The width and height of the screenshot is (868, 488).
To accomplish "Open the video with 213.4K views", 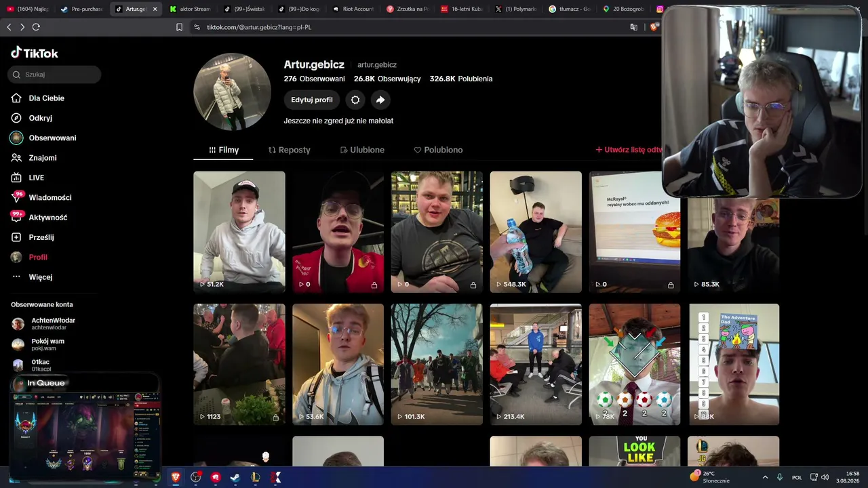I will click(536, 365).
